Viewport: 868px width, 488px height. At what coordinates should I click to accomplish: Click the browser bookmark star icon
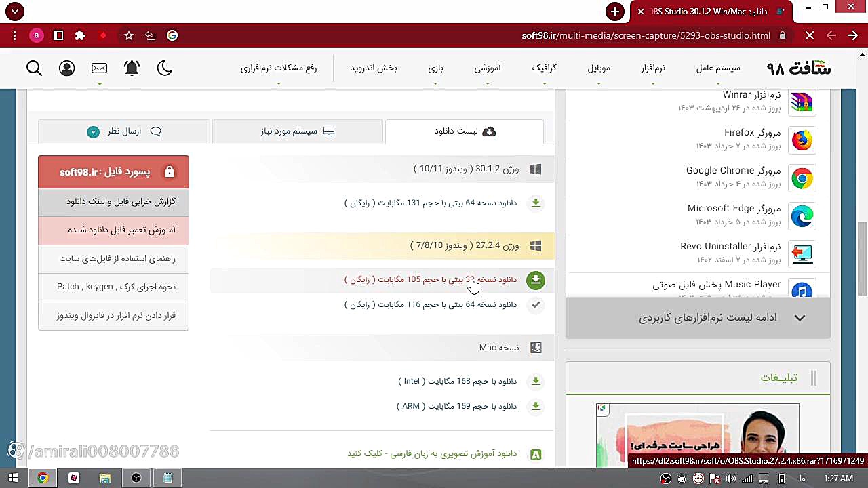point(129,35)
